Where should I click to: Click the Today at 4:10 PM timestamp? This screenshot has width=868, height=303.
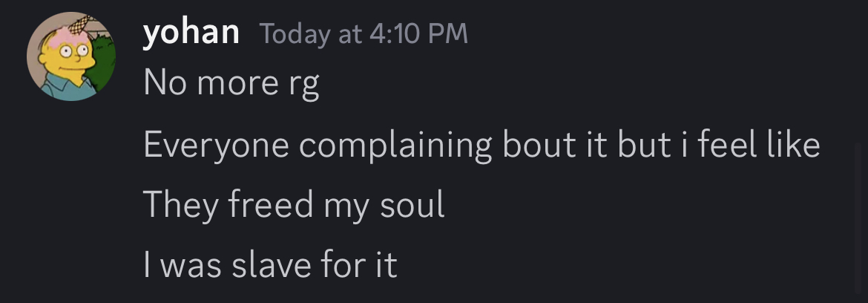coord(363,34)
